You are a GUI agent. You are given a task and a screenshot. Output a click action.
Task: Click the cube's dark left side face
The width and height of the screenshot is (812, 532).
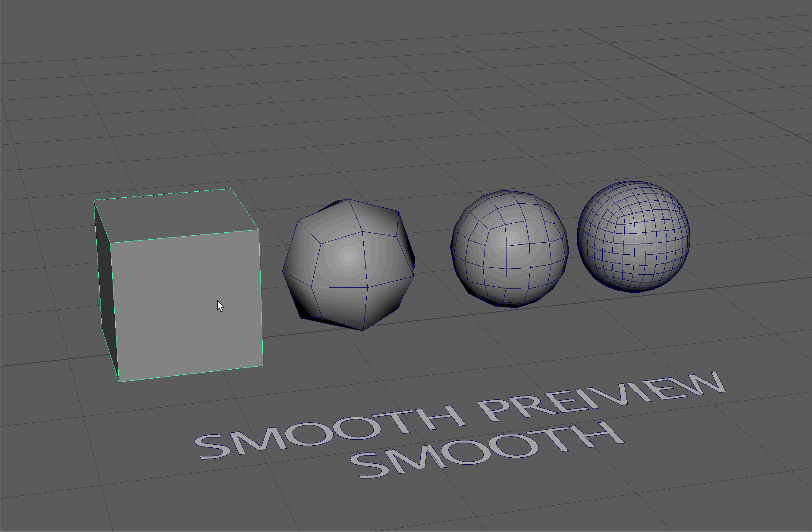[105, 285]
